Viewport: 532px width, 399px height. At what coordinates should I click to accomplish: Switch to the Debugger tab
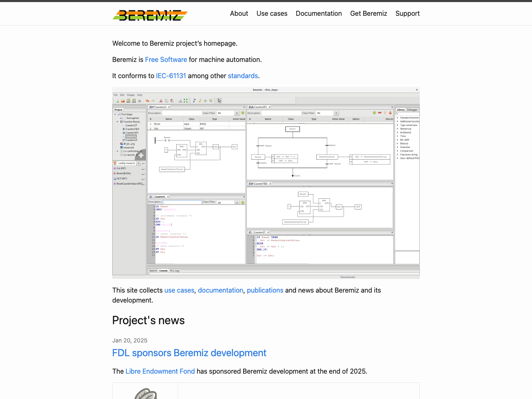point(412,109)
